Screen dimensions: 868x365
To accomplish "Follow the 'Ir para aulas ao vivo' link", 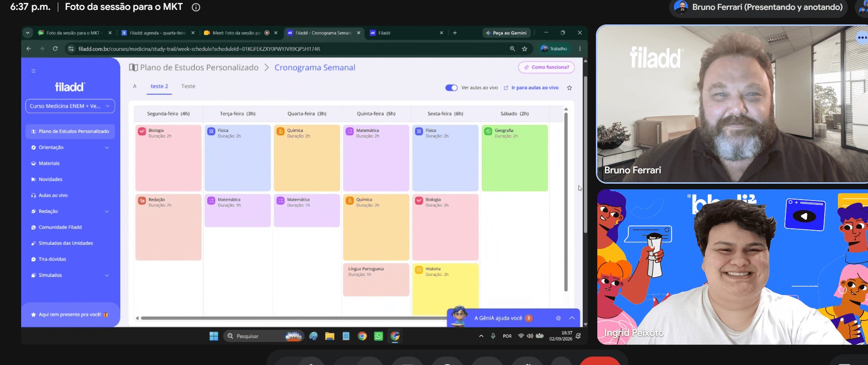I will [535, 88].
